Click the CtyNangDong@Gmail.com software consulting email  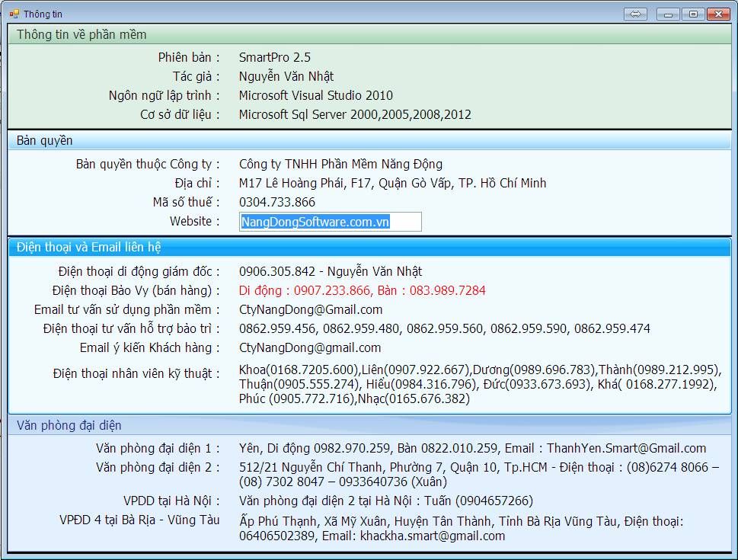pos(311,309)
